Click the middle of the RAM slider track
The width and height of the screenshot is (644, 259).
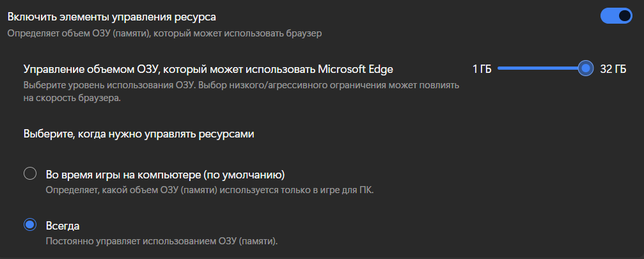[x=541, y=68]
